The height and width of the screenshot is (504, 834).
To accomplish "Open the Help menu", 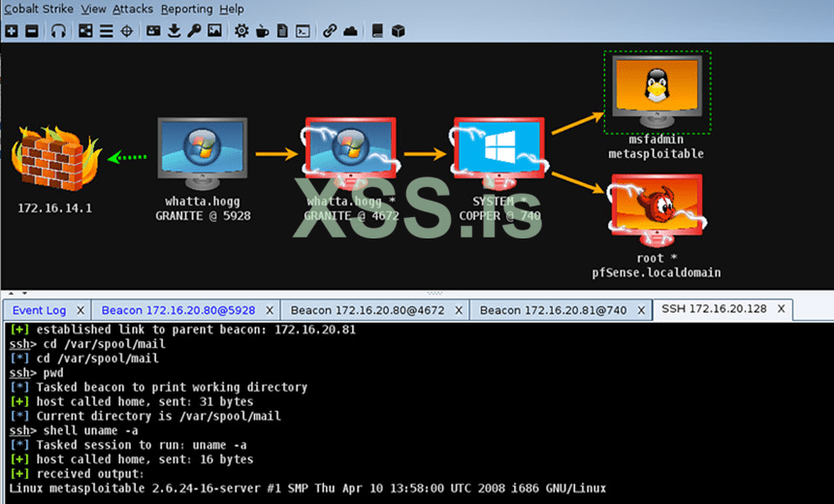I will [x=232, y=9].
